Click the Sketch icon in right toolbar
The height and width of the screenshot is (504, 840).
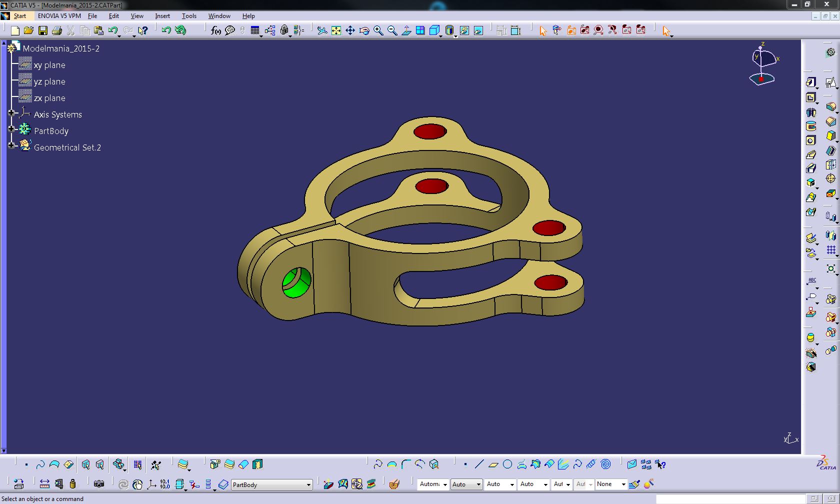[x=831, y=82]
